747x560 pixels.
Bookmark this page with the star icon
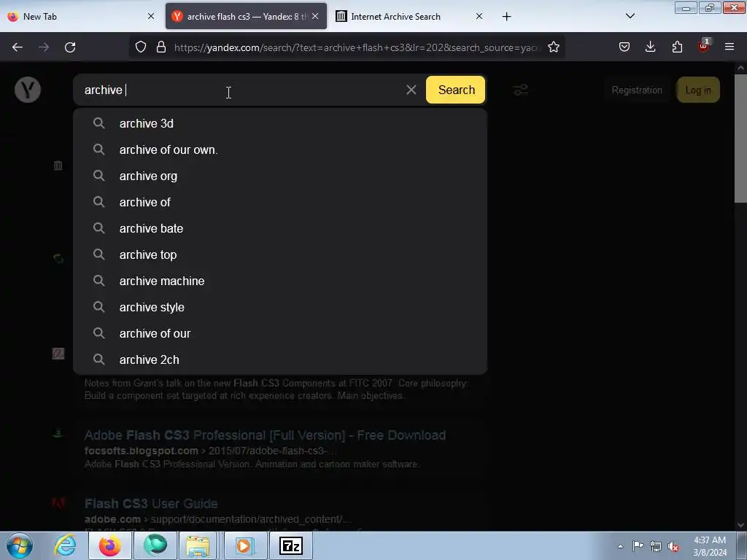tap(553, 47)
